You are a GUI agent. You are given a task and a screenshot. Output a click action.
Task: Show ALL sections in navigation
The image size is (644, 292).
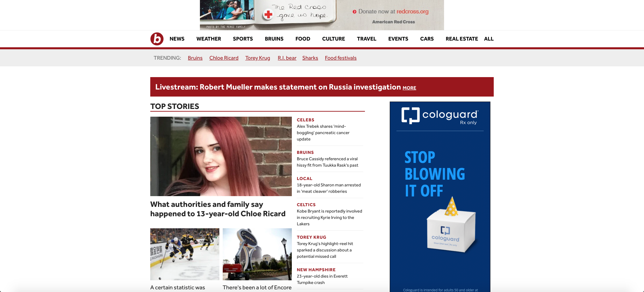click(489, 39)
